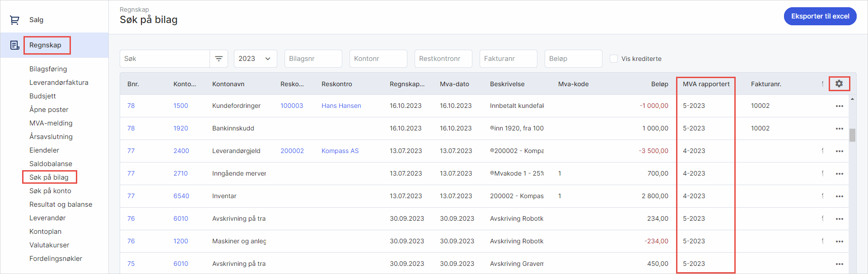Open the search filter options icon

click(219, 59)
